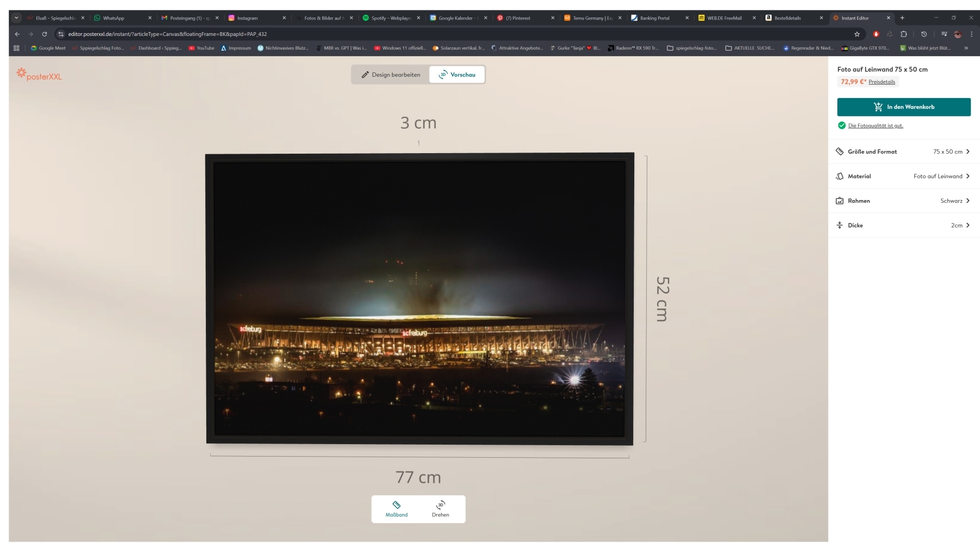Expand the Rahmen frame color option

click(903, 201)
